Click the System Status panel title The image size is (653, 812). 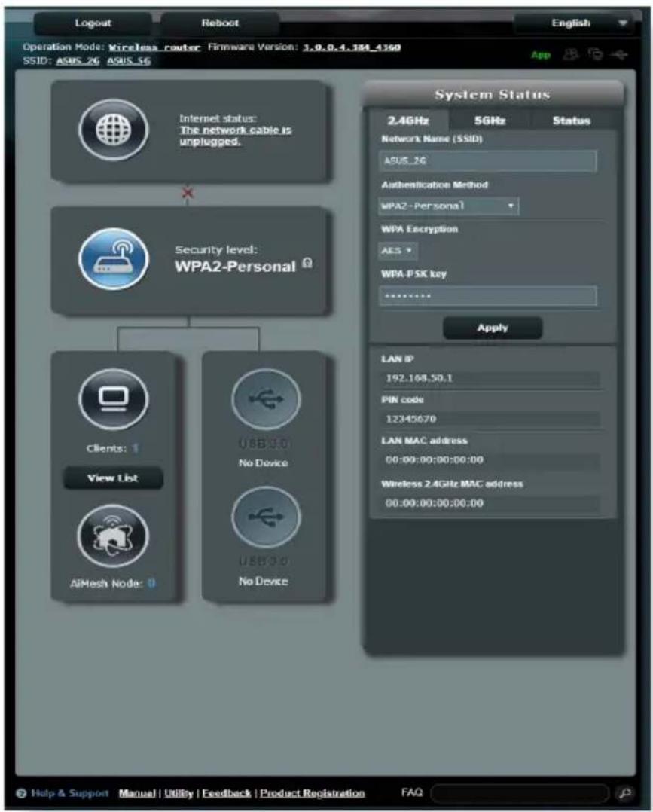point(493,95)
